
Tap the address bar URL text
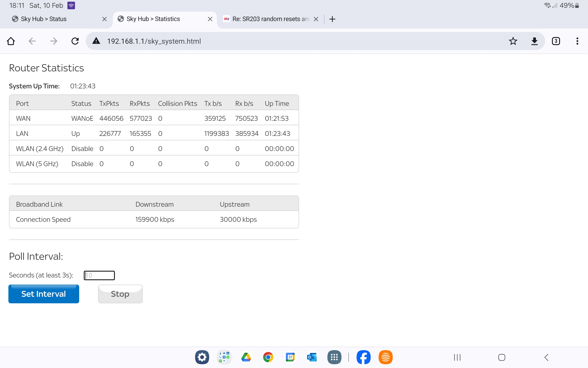(x=154, y=41)
